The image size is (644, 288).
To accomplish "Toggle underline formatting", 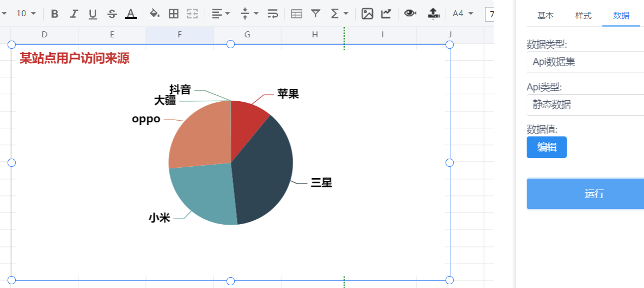I will 93,14.
